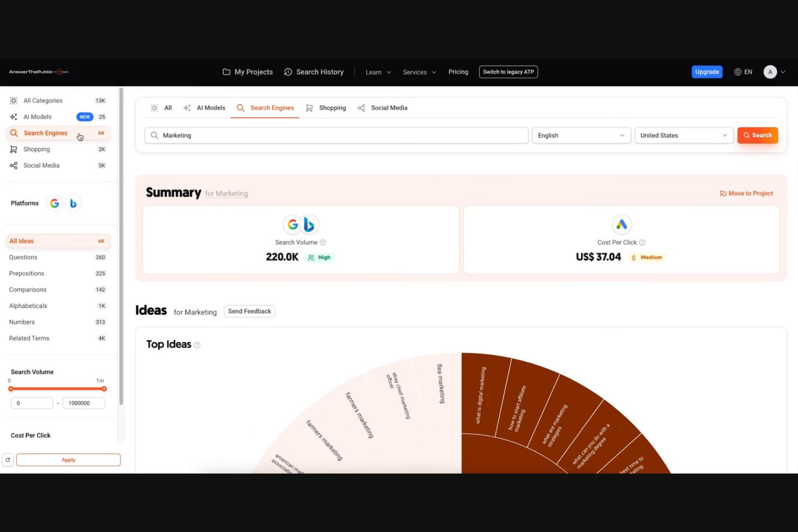
Task: Select Search Engines in sidebar
Action: 58,133
